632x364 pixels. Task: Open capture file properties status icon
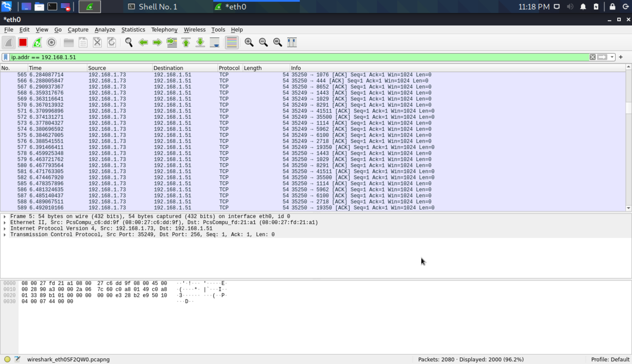coord(17,359)
